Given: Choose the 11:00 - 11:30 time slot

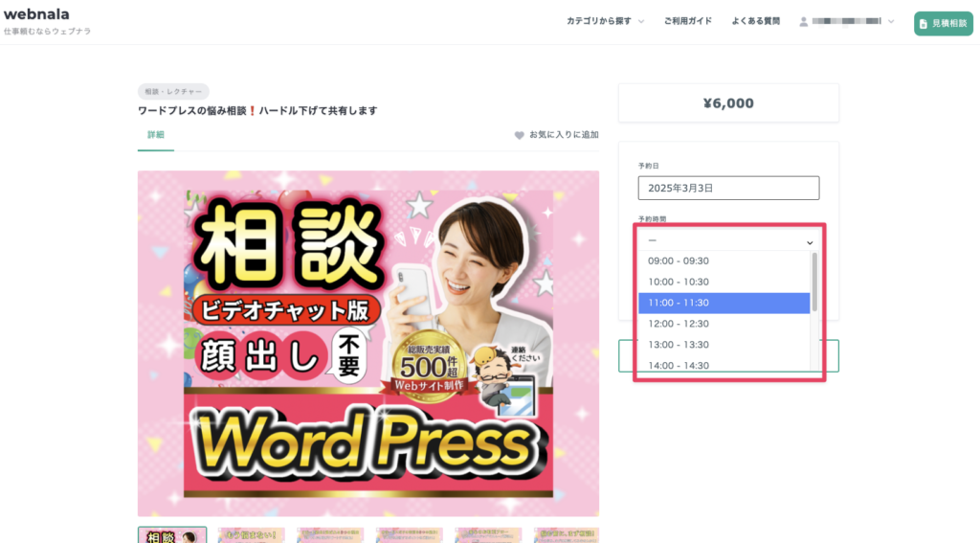Looking at the screenshot, I should [x=724, y=303].
